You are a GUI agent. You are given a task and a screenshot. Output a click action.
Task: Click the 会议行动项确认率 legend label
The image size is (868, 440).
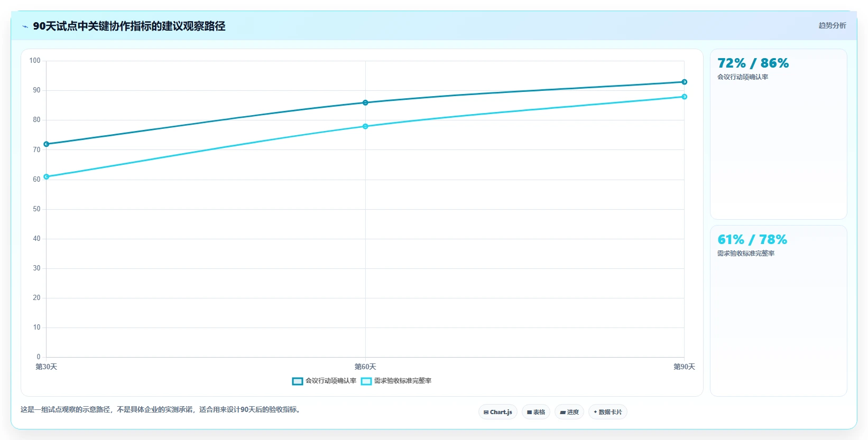coord(331,381)
